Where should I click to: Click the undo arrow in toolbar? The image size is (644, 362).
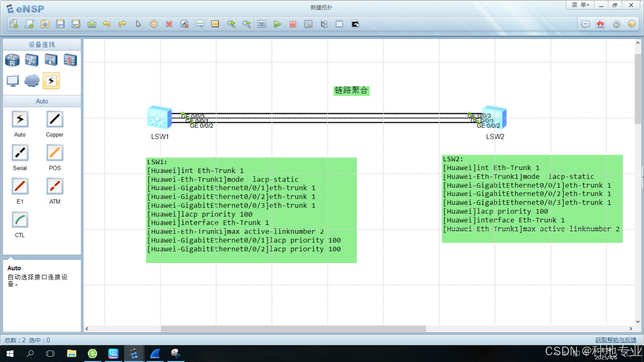(x=107, y=24)
